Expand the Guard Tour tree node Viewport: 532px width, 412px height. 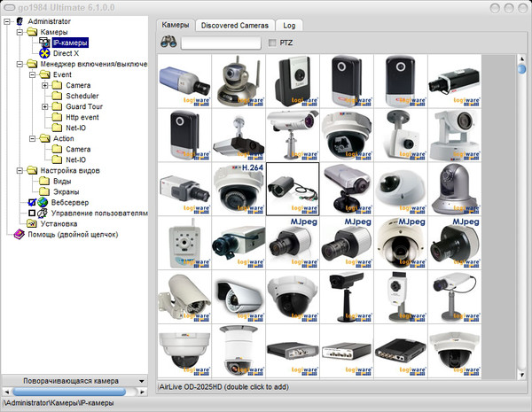44,106
